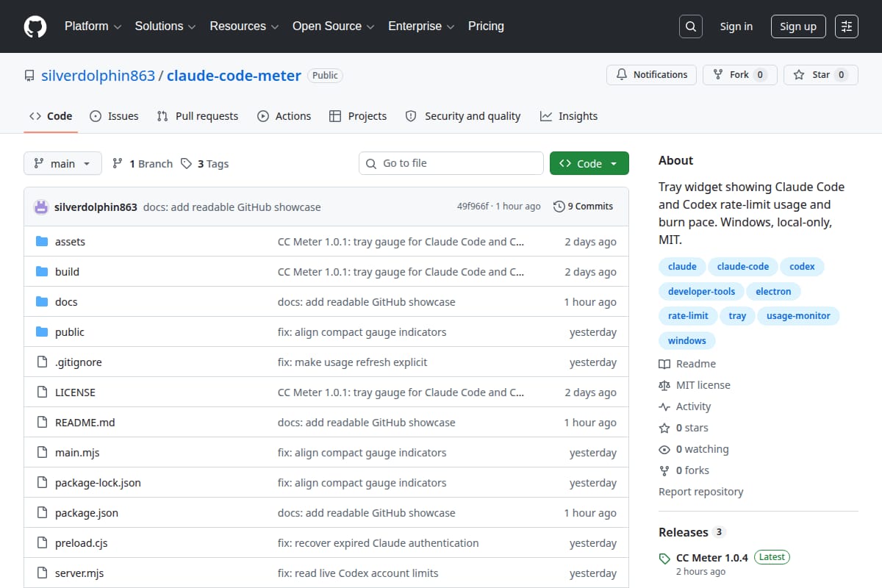Open the GitHub homepage logo
Viewport: 882px width, 588px height.
35,26
